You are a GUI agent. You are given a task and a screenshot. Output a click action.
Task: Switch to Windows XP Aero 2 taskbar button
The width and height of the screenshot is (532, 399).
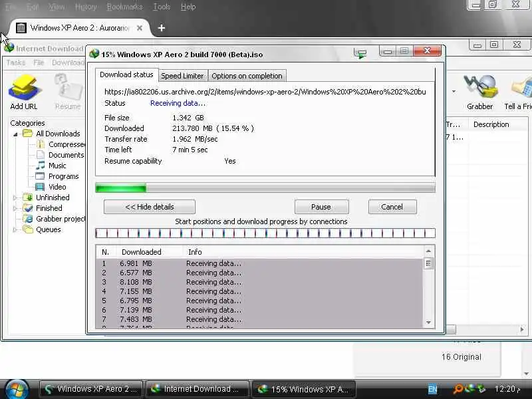pyautogui.click(x=91, y=389)
